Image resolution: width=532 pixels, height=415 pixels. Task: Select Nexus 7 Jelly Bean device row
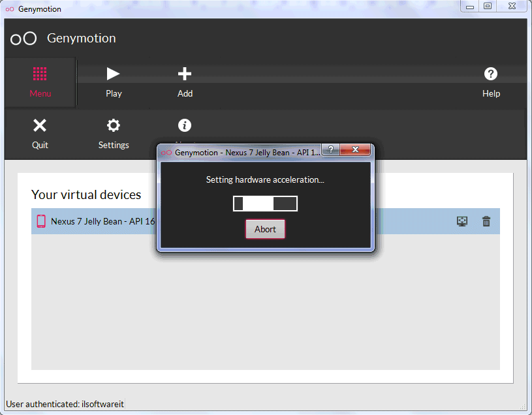[x=265, y=221]
